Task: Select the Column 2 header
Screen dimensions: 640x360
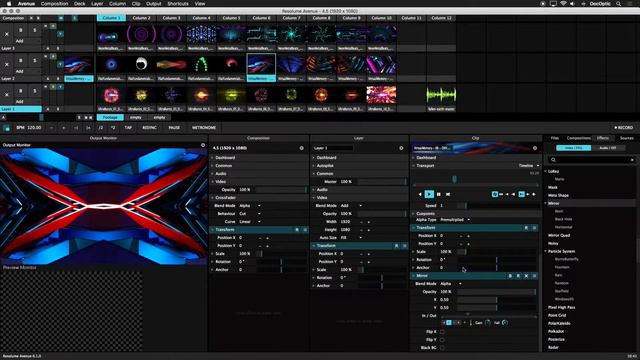Action: click(x=141, y=18)
